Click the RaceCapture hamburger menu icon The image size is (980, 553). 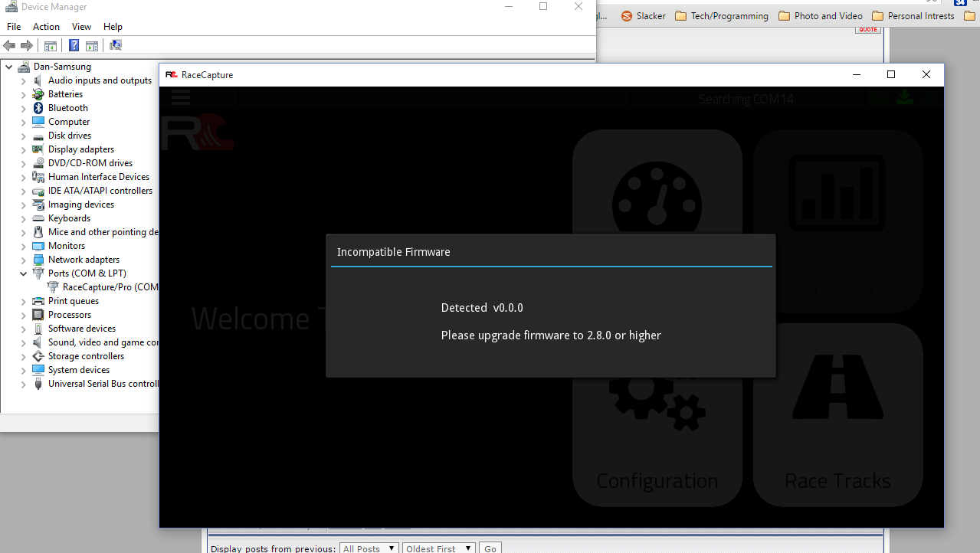coord(181,97)
